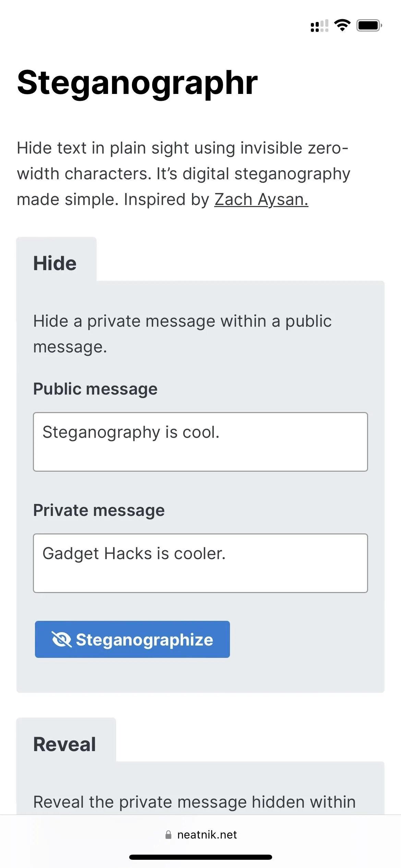Viewport: 401px width, 868px height.
Task: Click the Steganographr page title
Action: pyautogui.click(x=137, y=83)
